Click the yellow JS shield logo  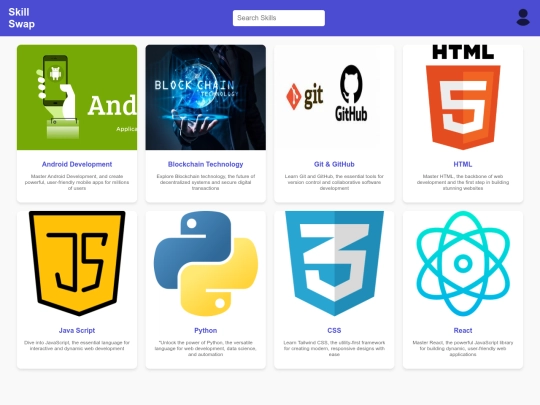coord(77,263)
